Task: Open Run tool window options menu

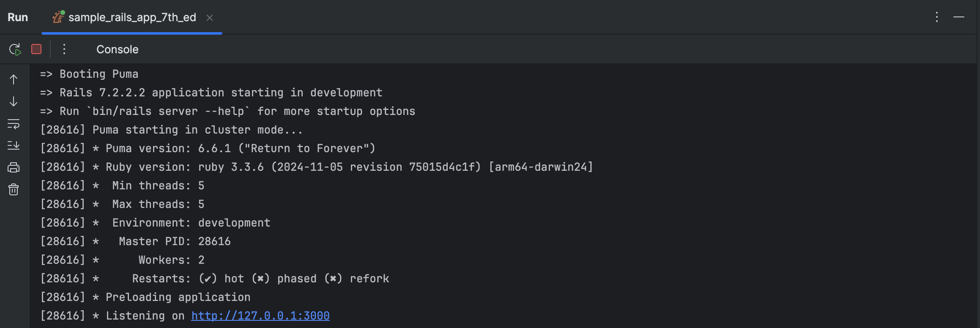Action: [x=937, y=17]
